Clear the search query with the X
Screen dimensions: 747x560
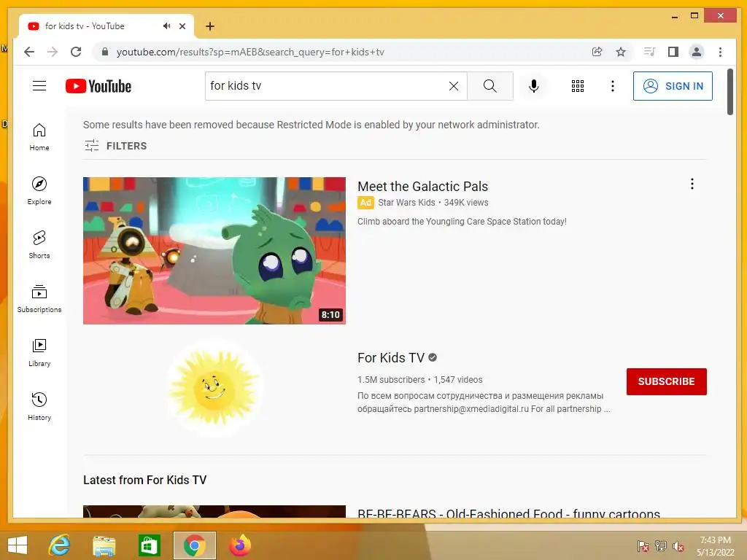[x=454, y=86]
